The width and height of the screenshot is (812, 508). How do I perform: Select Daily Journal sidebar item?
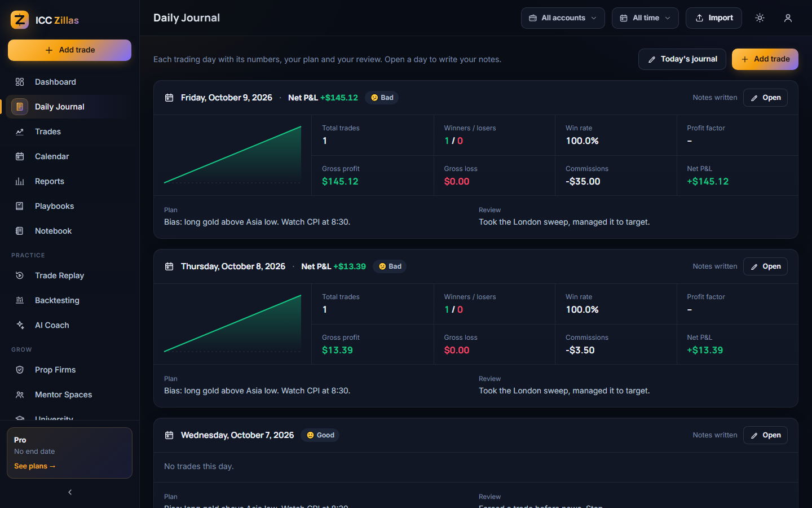pos(69,107)
